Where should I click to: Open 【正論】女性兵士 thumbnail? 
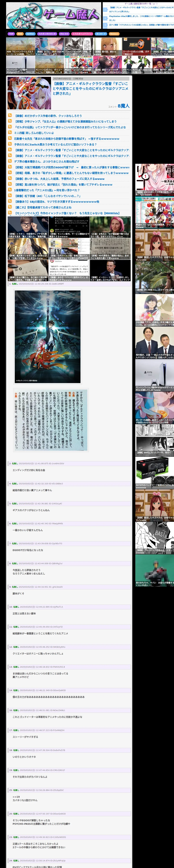[x=110, y=227]
